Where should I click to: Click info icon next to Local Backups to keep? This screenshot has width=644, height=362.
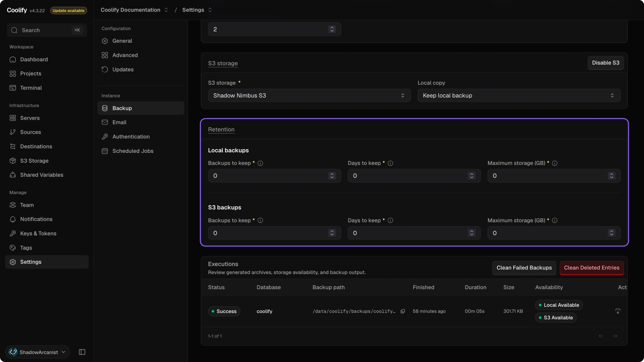click(260, 163)
